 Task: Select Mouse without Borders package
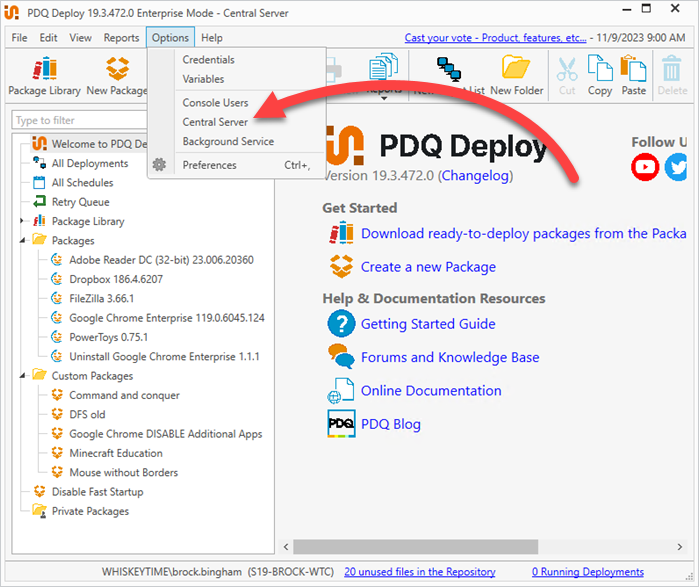click(123, 472)
